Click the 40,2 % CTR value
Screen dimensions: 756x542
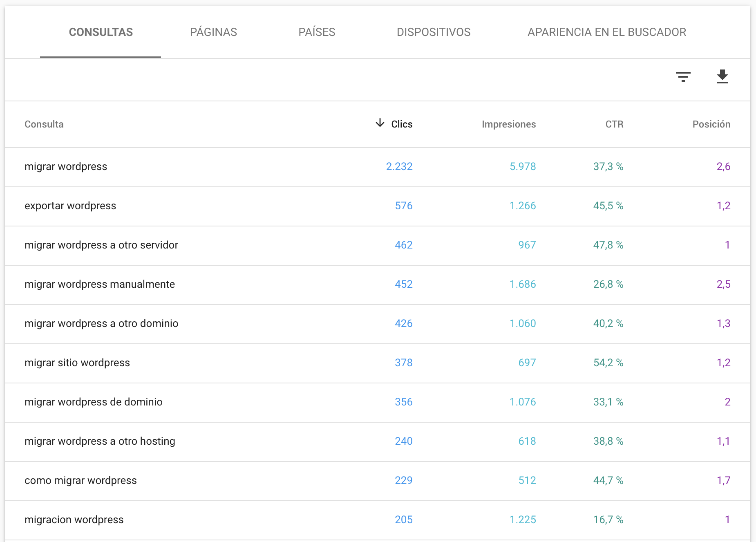pos(608,323)
